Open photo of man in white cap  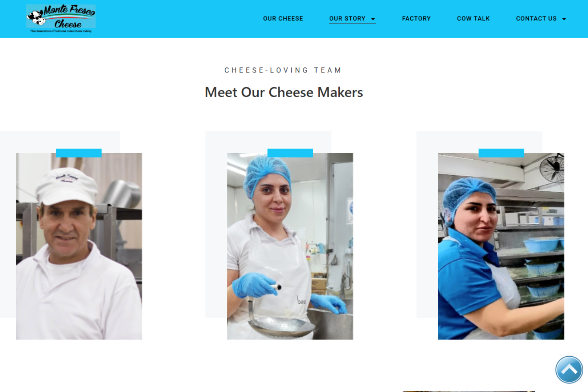tap(79, 246)
